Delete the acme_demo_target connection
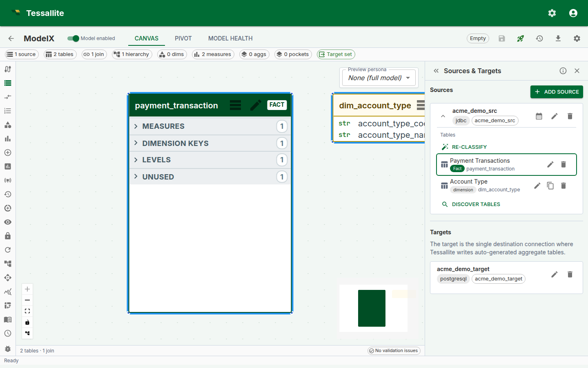This screenshot has height=368, width=588. click(x=570, y=274)
